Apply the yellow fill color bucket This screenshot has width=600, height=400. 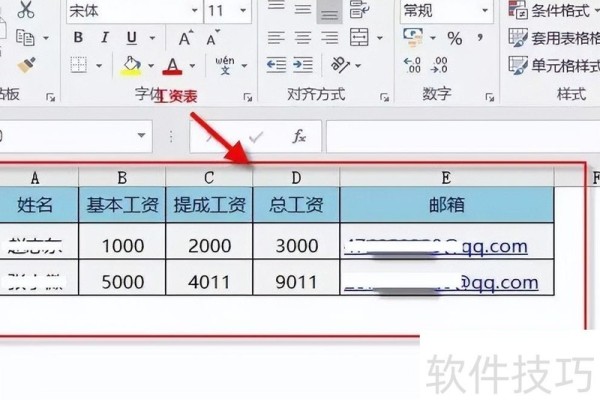tap(131, 66)
